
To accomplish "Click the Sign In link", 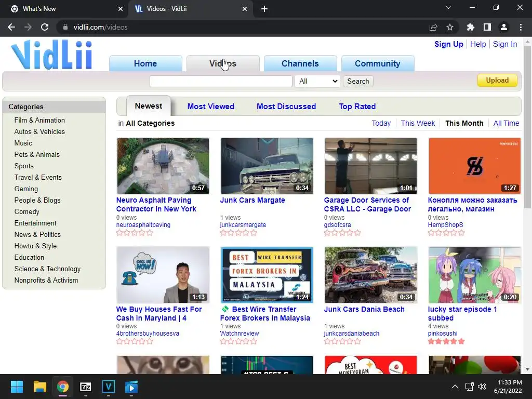I will point(505,44).
